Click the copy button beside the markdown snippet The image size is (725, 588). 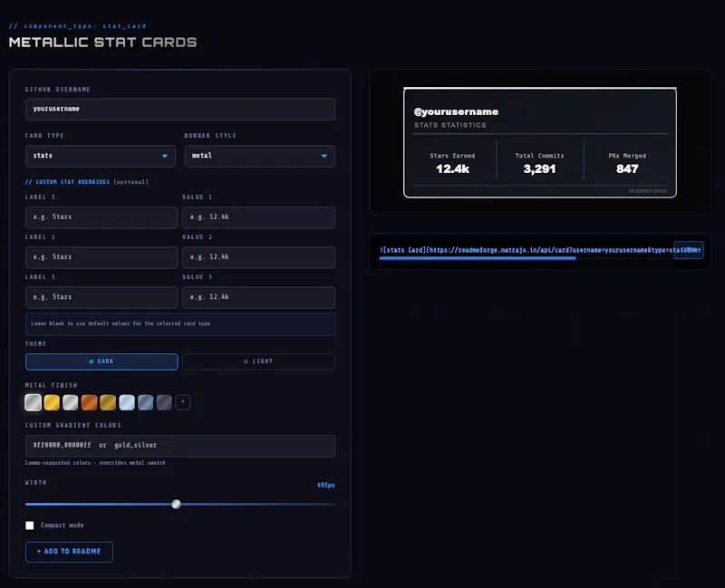pyautogui.click(x=689, y=250)
